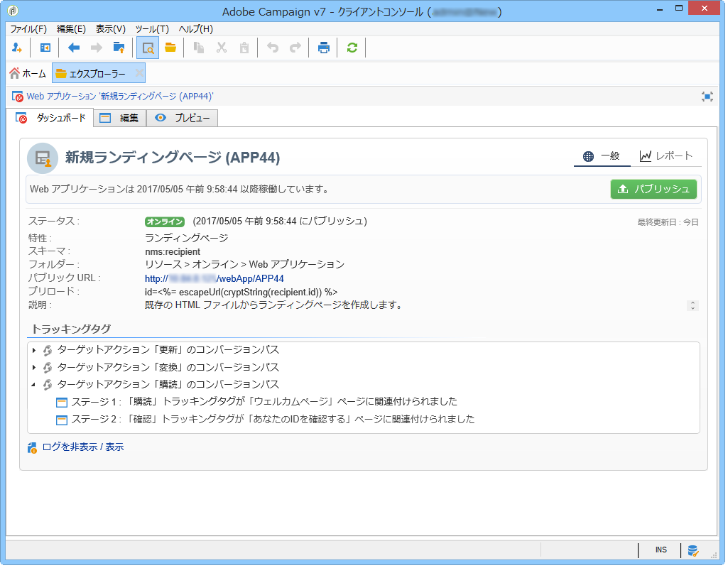Click the navigation panel toolbar icon
728x568 pixels.
(x=45, y=48)
